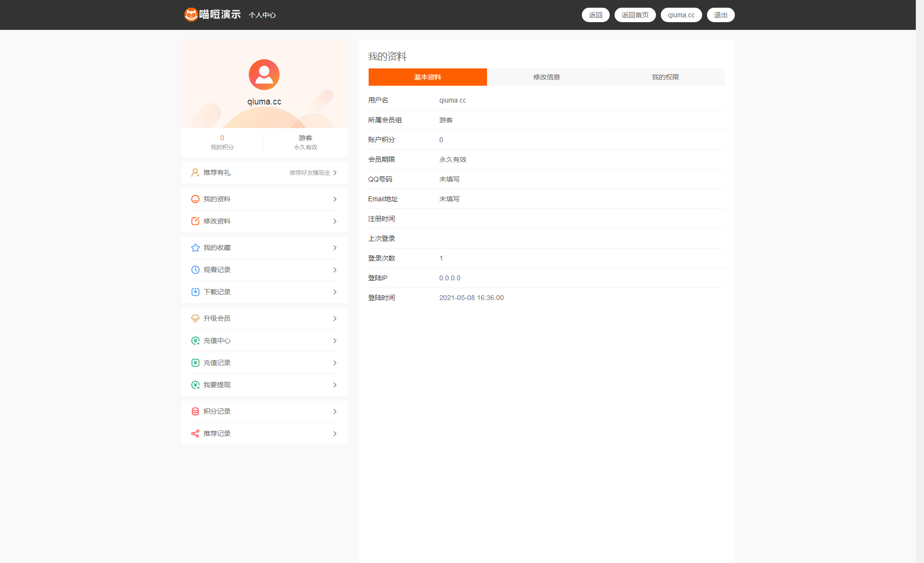Click the 修改资料 edit pencil icon
The image size is (924, 563).
195,221
